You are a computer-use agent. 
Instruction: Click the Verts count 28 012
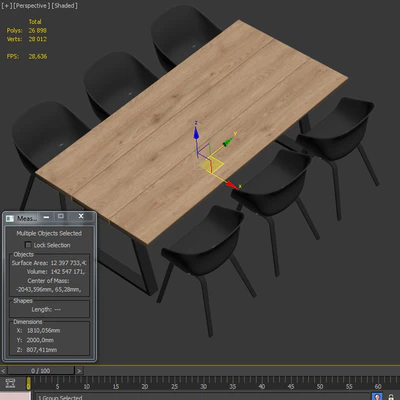click(38, 39)
